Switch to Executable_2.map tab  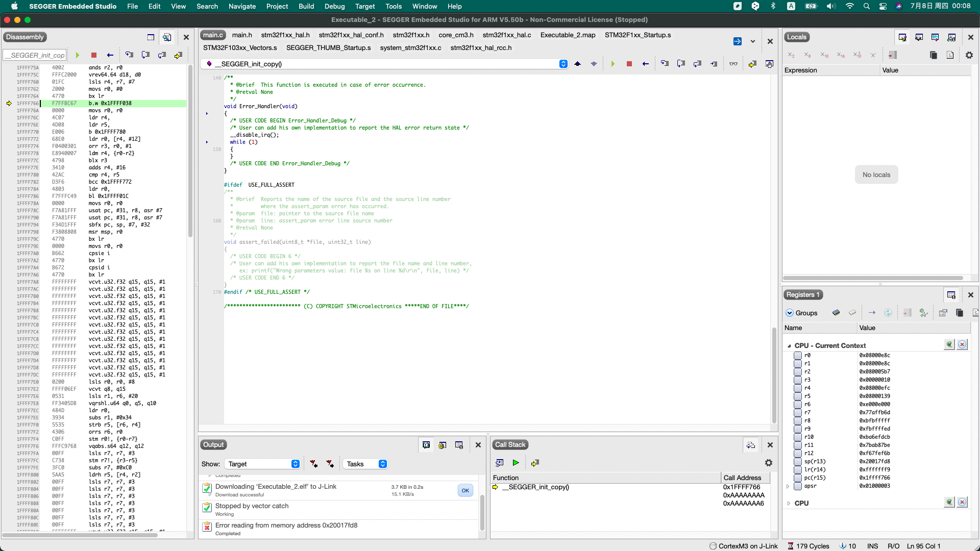coord(568,35)
